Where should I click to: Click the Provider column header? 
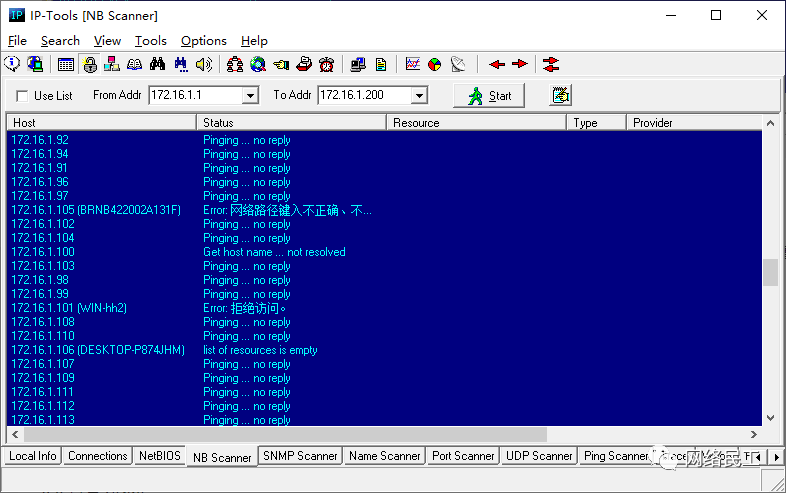(694, 123)
